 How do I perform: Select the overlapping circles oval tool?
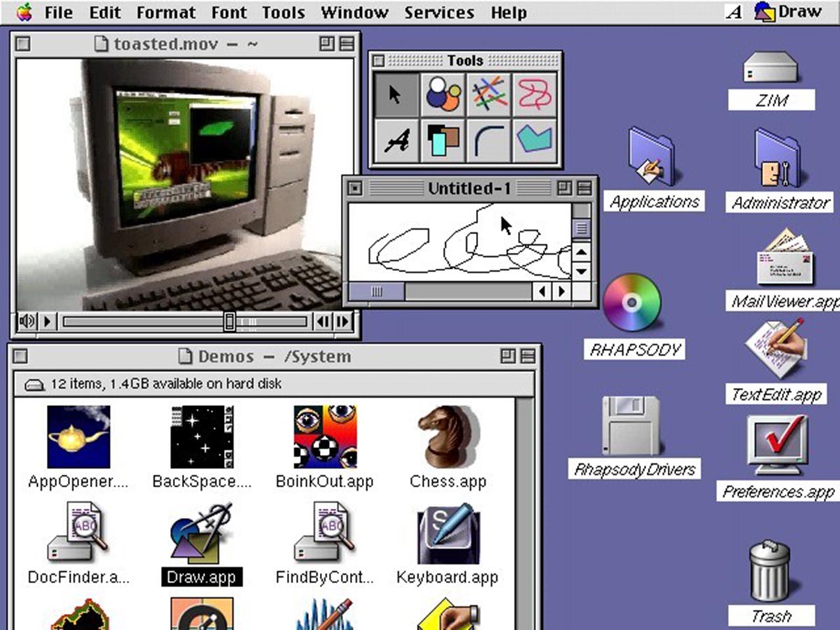444,94
